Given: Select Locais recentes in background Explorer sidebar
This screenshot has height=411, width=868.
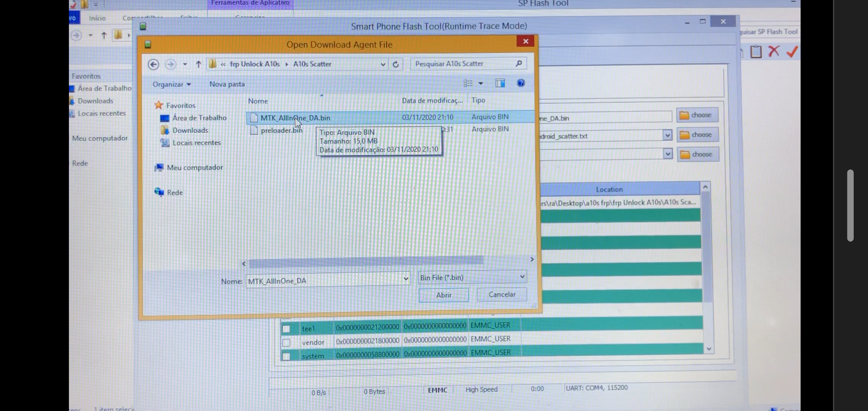Looking at the screenshot, I should pyautogui.click(x=101, y=113).
